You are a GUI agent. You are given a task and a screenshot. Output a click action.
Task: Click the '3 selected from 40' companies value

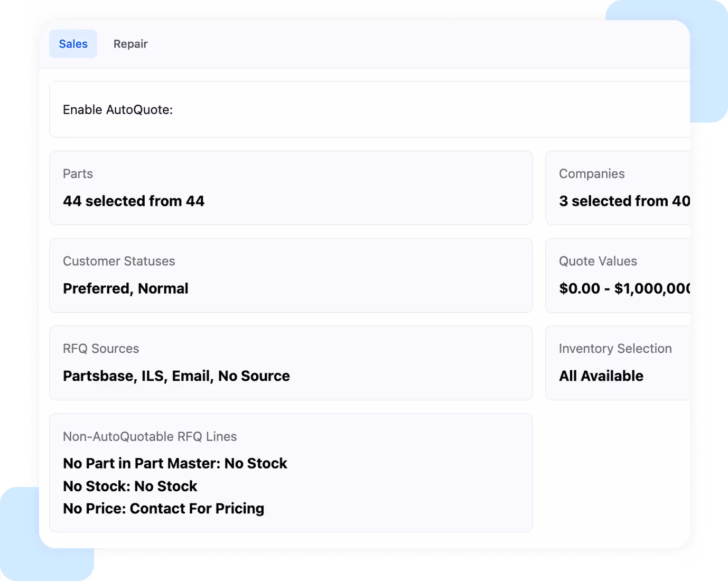click(624, 201)
